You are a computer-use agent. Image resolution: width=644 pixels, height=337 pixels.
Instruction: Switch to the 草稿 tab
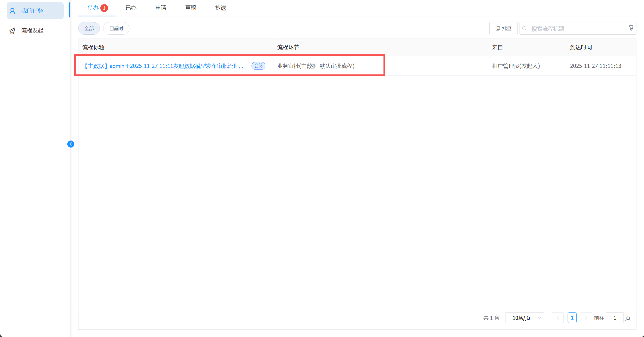point(190,8)
